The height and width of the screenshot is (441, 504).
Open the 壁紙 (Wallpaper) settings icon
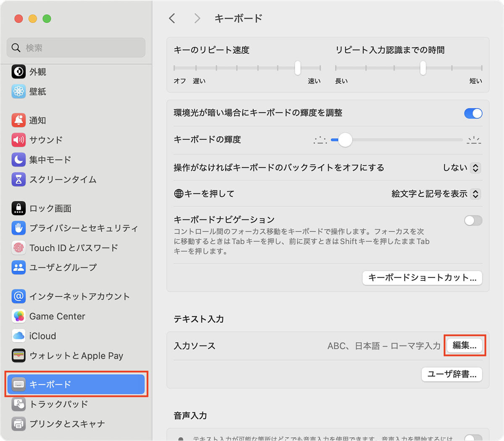click(18, 91)
